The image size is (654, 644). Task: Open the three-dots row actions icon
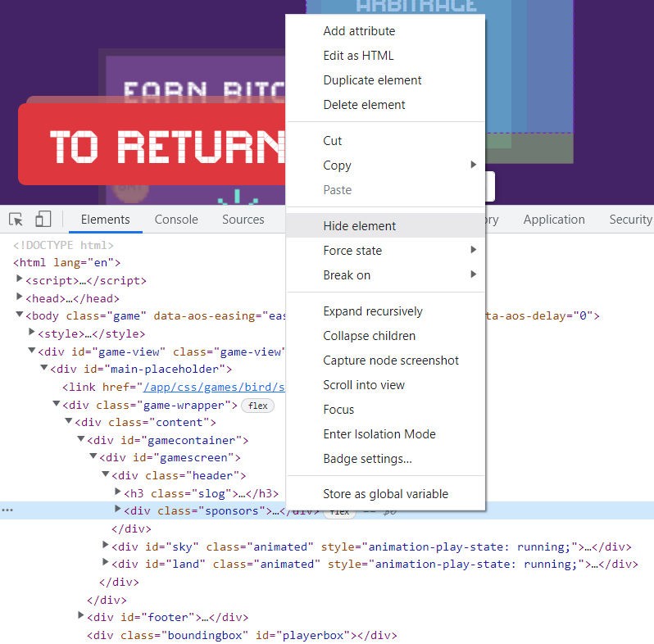pos(7,510)
